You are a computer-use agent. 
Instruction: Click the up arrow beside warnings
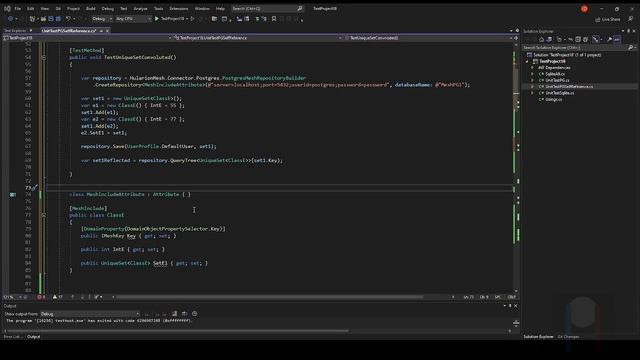tap(73, 297)
